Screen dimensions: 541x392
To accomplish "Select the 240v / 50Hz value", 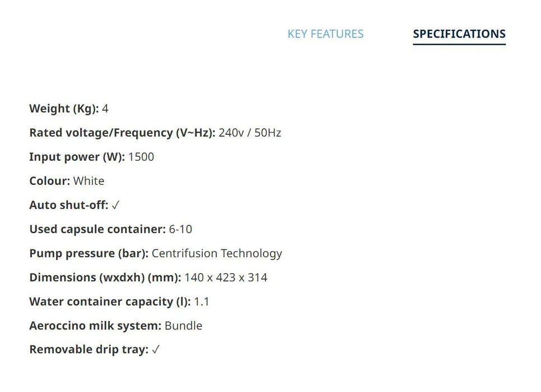I will coord(250,133).
